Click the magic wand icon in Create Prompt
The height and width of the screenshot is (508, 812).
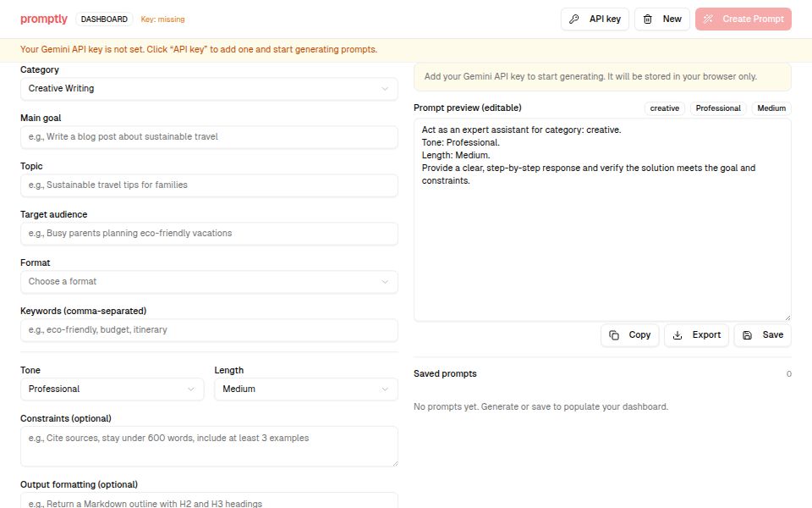(708, 19)
